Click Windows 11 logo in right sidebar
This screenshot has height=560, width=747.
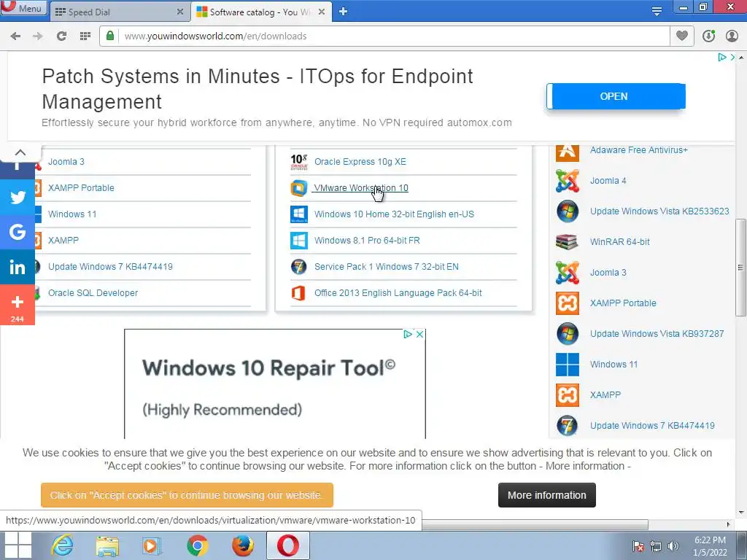[x=568, y=365]
